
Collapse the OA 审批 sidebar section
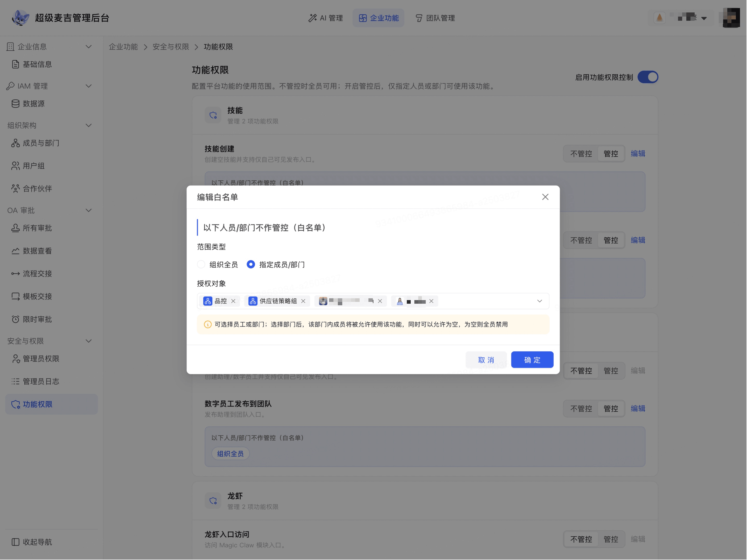pyautogui.click(x=89, y=211)
